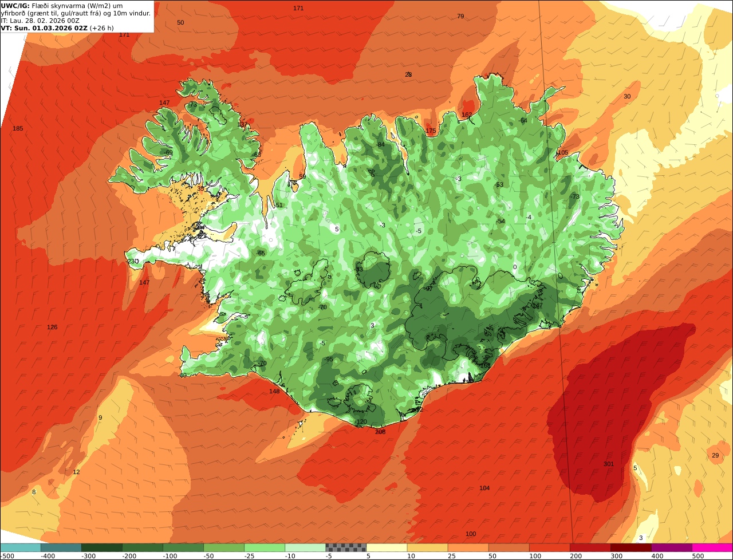Click the '-73' value in eastern Iceland
The width and height of the screenshot is (733, 560).
(x=575, y=196)
